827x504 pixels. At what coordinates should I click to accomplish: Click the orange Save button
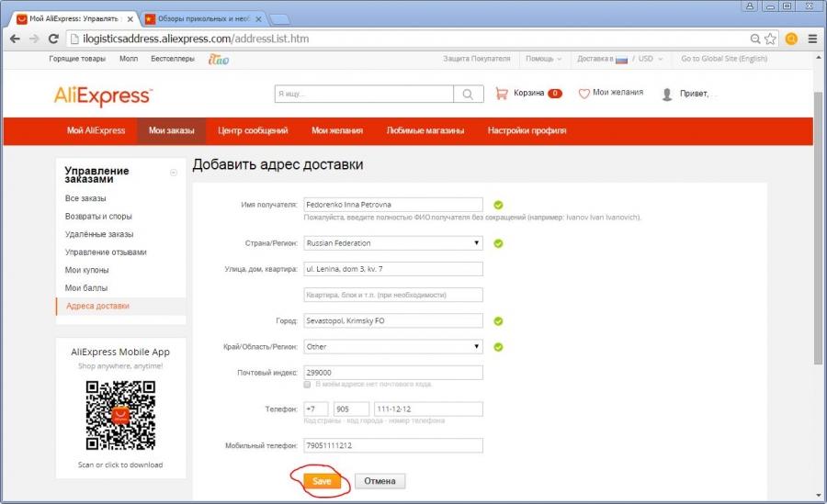(x=322, y=481)
